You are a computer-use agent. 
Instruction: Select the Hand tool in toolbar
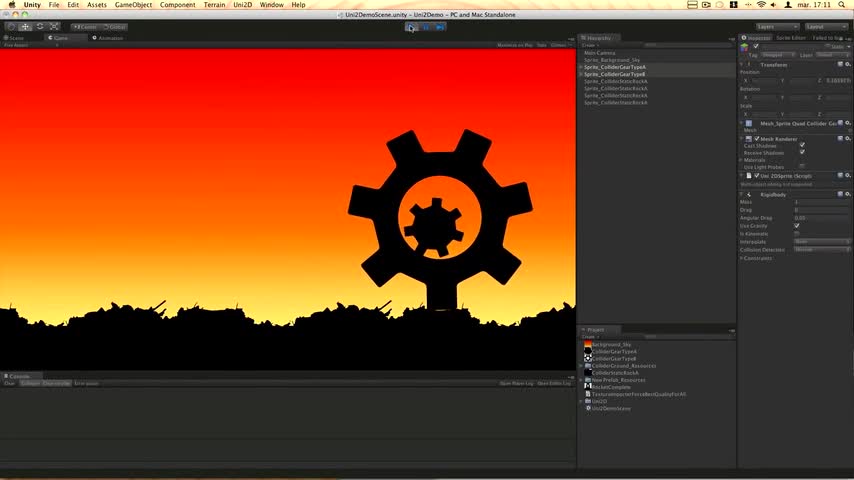[11, 27]
